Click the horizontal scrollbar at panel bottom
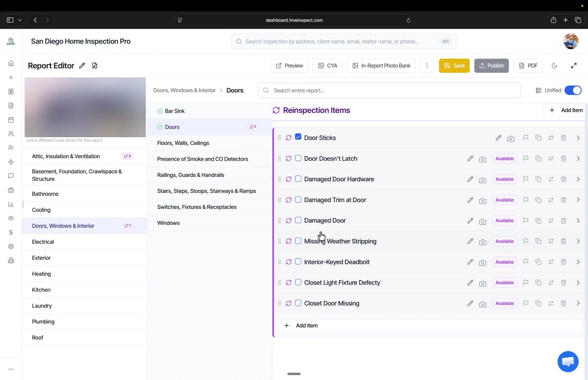 tap(294, 374)
